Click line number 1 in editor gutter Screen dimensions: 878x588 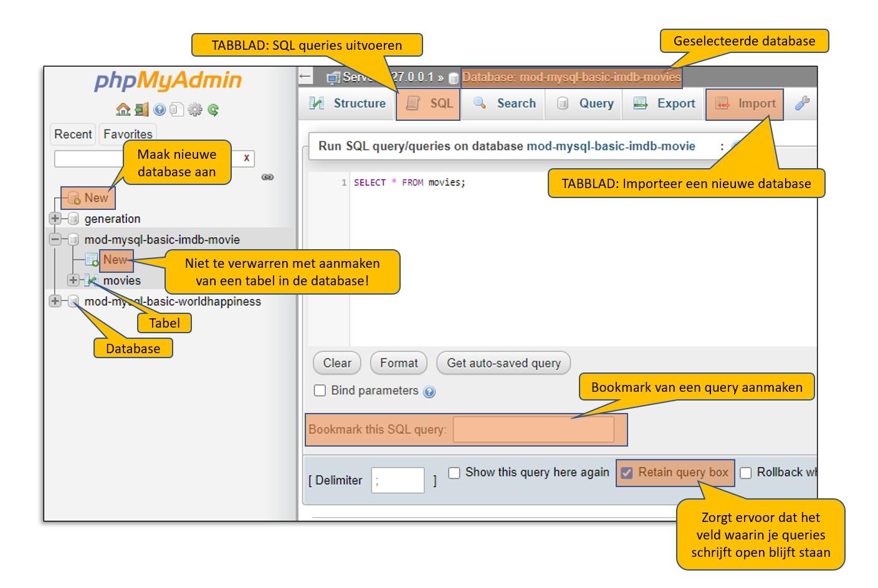pos(343,183)
